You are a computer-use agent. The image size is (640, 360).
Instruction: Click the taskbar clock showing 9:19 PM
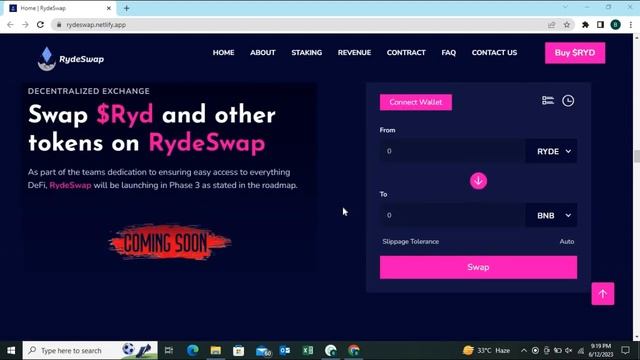(601, 350)
